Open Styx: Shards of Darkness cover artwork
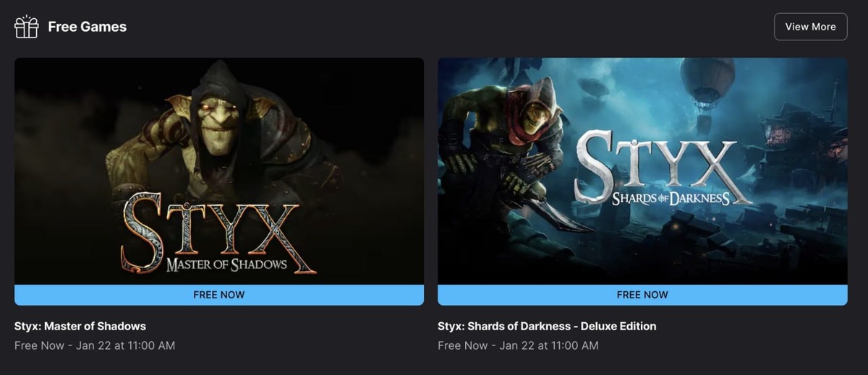The image size is (868, 375). pyautogui.click(x=642, y=171)
